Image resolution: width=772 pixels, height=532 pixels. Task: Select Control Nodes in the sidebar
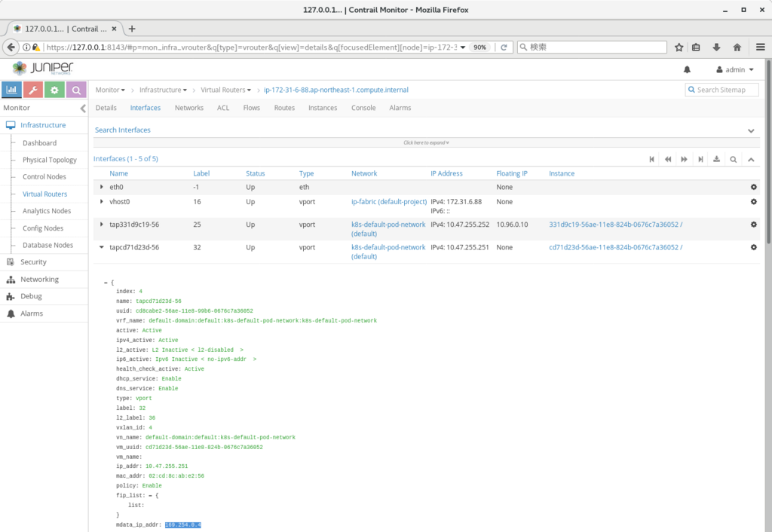pyautogui.click(x=44, y=176)
